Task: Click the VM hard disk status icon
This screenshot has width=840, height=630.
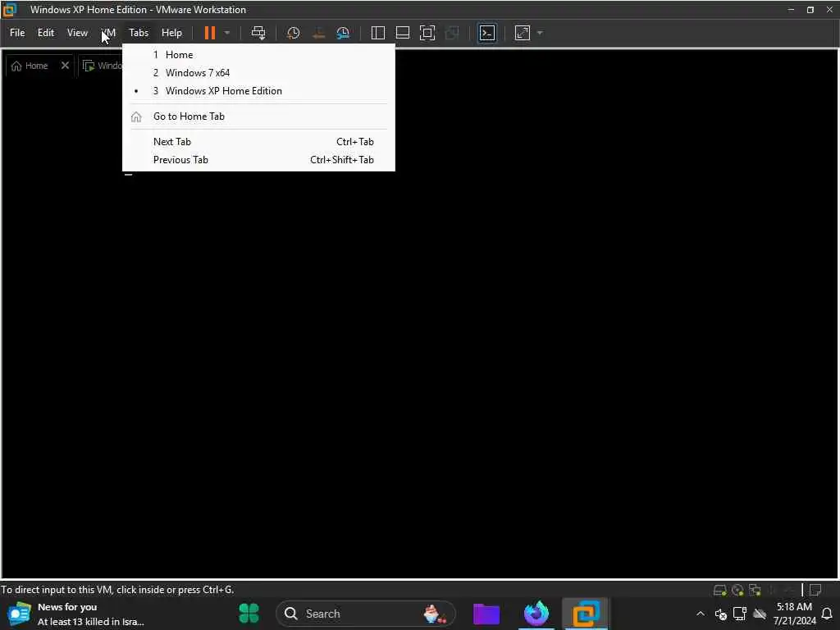Action: (719, 591)
